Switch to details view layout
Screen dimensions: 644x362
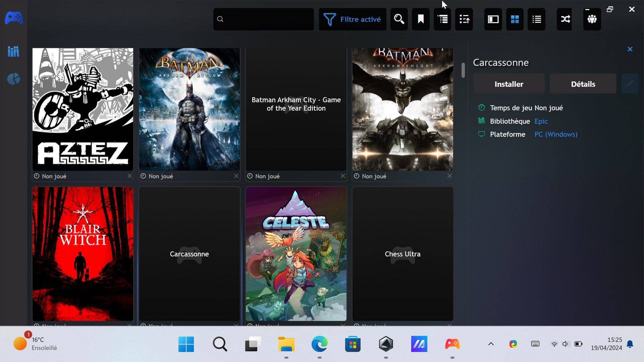[x=493, y=19]
